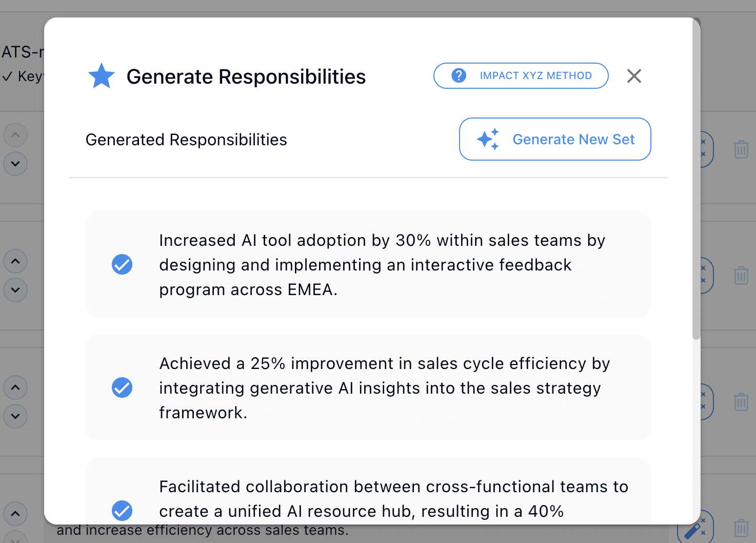Toggle the checkmark for the EMEA feedback program item
This screenshot has width=756, height=543.
click(122, 264)
